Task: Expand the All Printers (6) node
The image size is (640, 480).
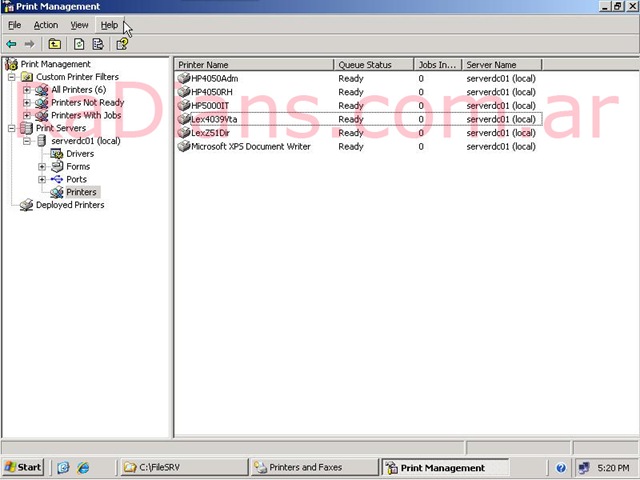Action: (x=27, y=90)
